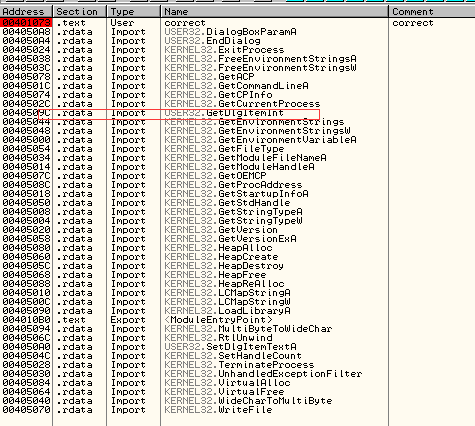Select KERNEL32.GetEnvironmentStringsW
Viewport: 475px width, 426px height.
257,131
